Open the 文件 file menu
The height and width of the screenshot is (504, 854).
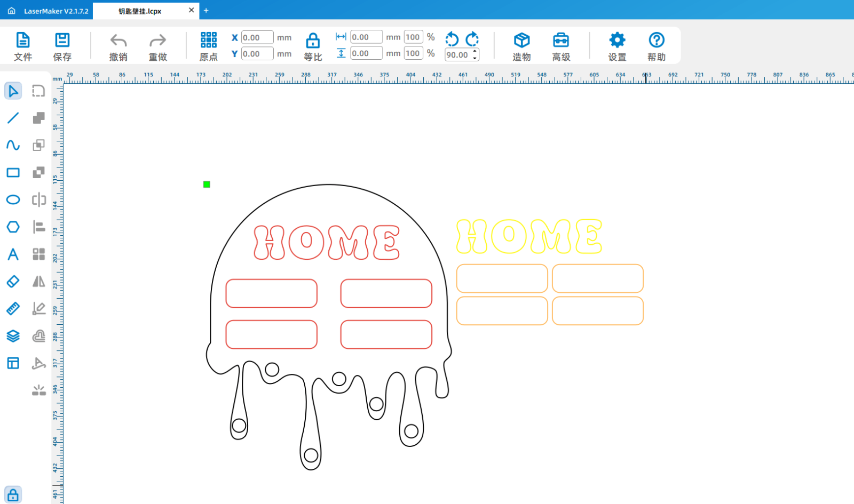[23, 46]
